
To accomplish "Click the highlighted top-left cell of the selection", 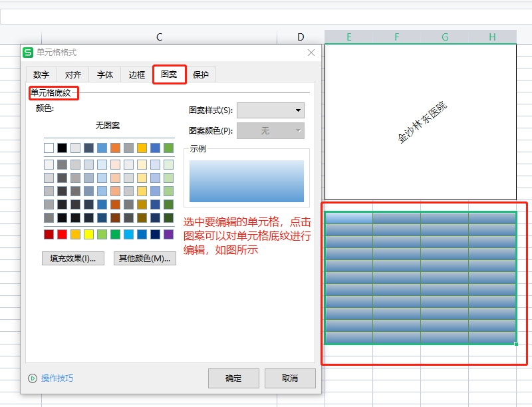I will (x=348, y=217).
